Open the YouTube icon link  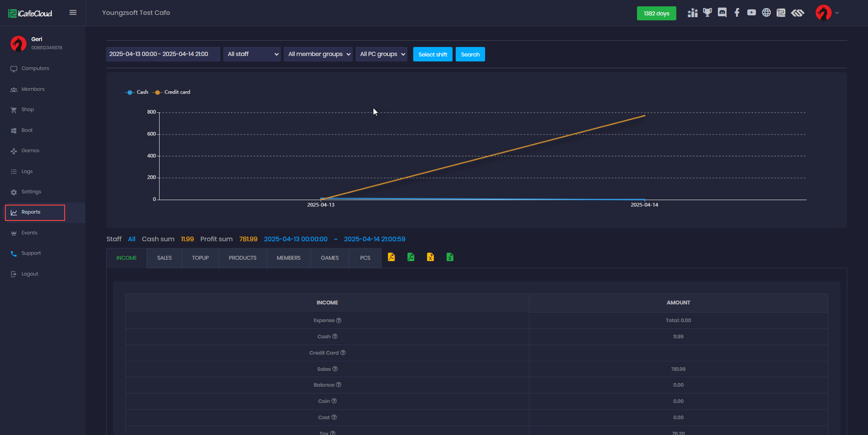click(x=751, y=13)
